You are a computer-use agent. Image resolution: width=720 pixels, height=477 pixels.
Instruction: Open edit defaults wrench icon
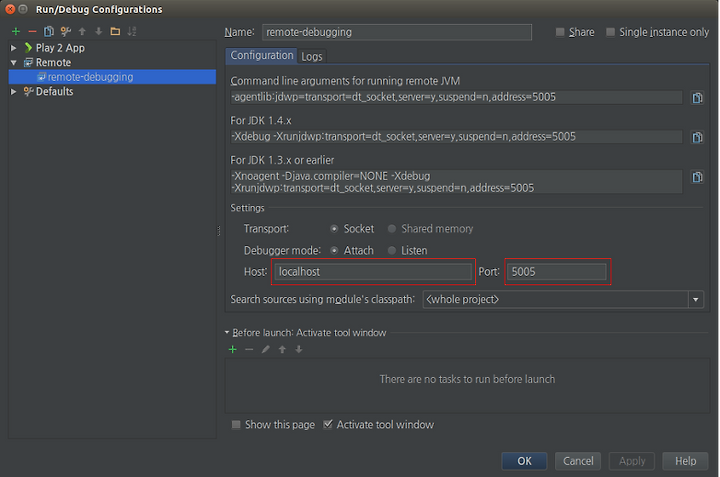click(66, 31)
